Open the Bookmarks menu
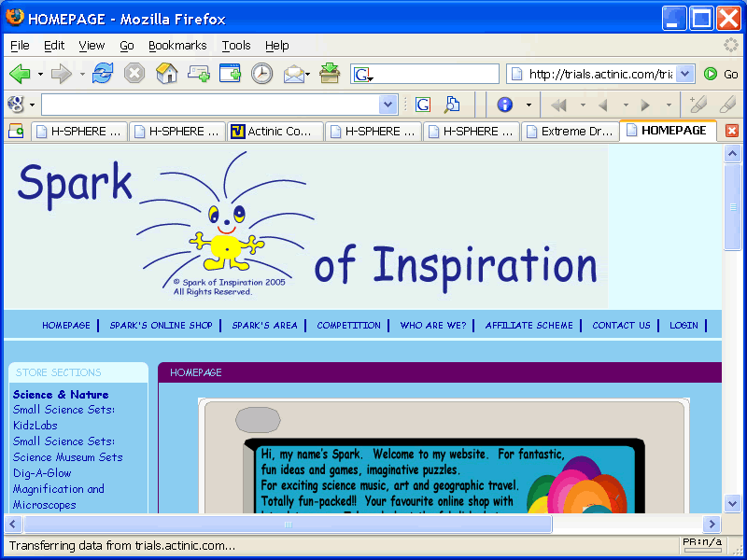This screenshot has height=560, width=747. 177,45
